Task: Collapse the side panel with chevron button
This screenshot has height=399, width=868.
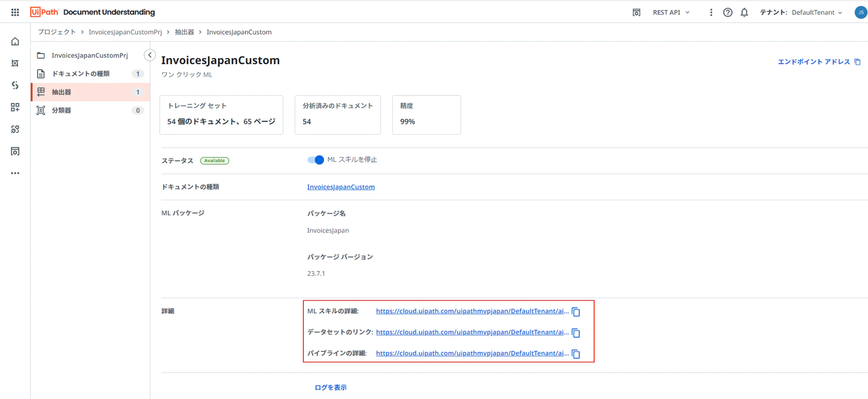Action: pyautogui.click(x=150, y=55)
